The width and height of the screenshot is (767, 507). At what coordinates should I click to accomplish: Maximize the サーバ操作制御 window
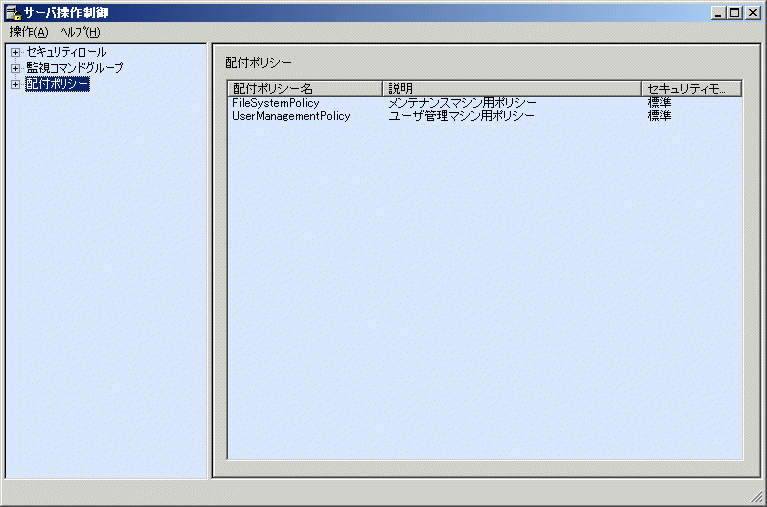pos(735,13)
